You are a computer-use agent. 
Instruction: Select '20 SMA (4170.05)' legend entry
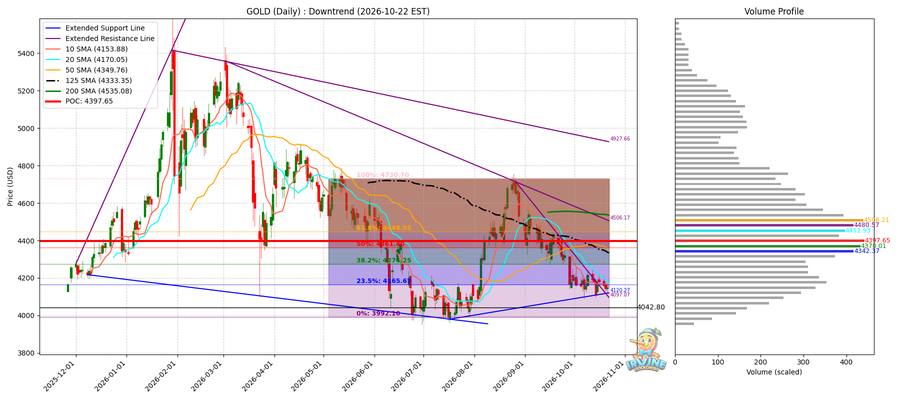coord(88,59)
